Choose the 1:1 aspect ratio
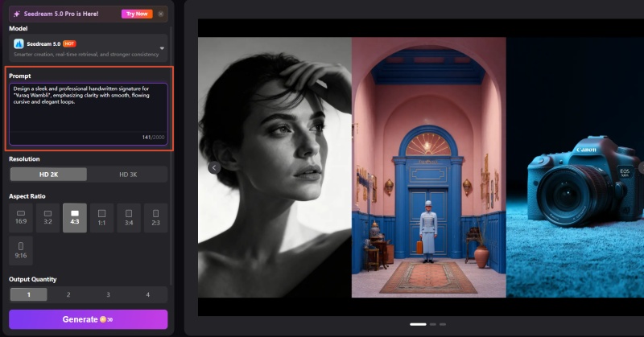 point(101,217)
